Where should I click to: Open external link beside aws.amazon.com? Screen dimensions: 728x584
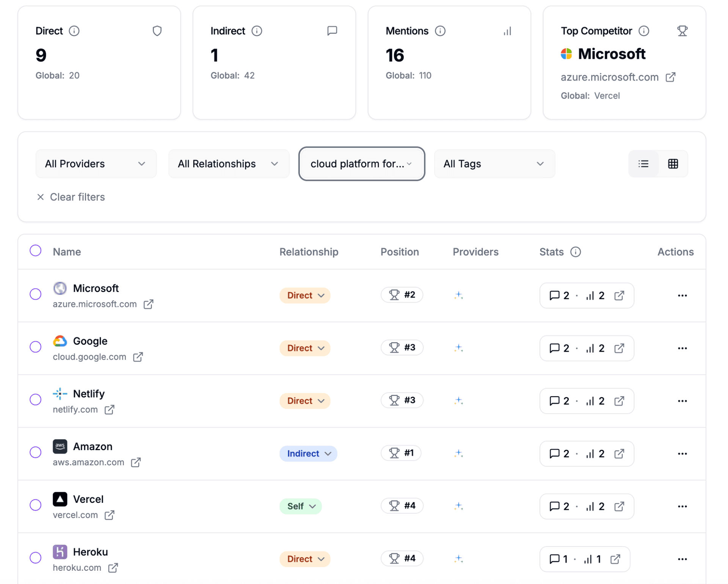point(136,462)
